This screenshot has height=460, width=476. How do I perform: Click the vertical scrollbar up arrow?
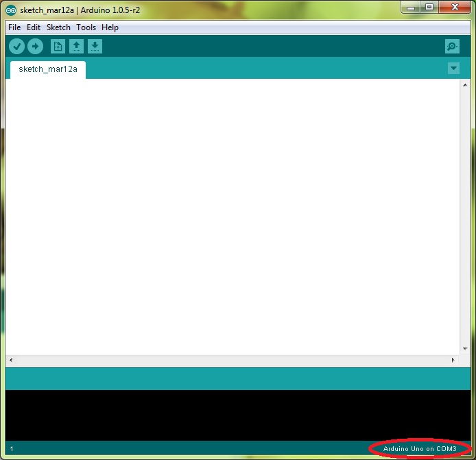tap(465, 85)
